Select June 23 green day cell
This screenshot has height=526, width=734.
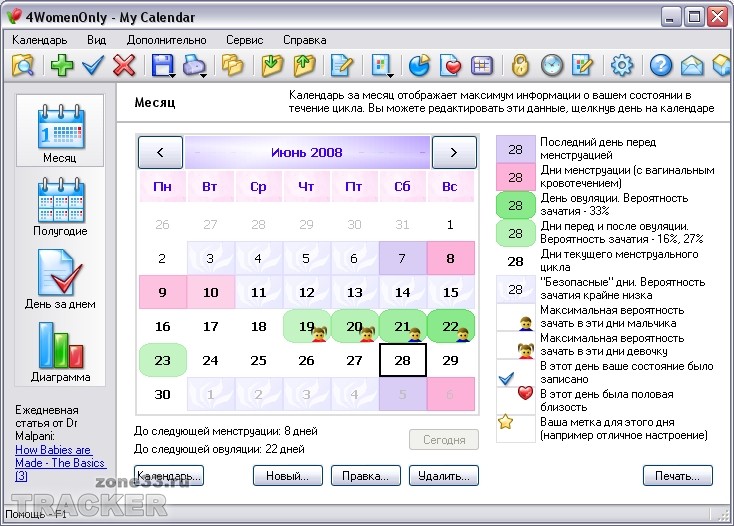[x=162, y=360]
